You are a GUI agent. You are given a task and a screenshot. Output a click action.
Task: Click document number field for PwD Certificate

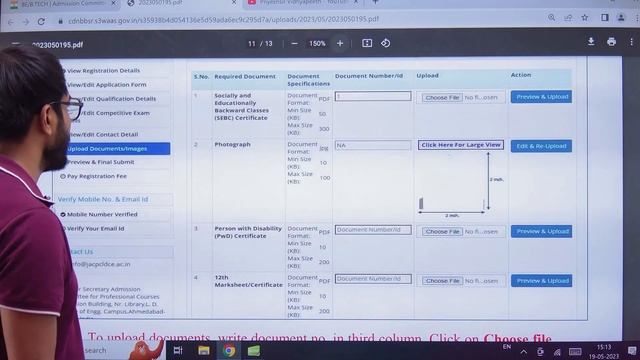373,230
